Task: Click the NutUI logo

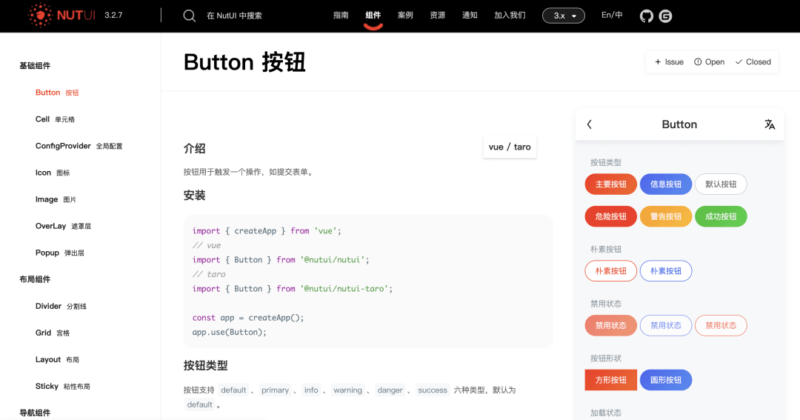Action: (62, 15)
